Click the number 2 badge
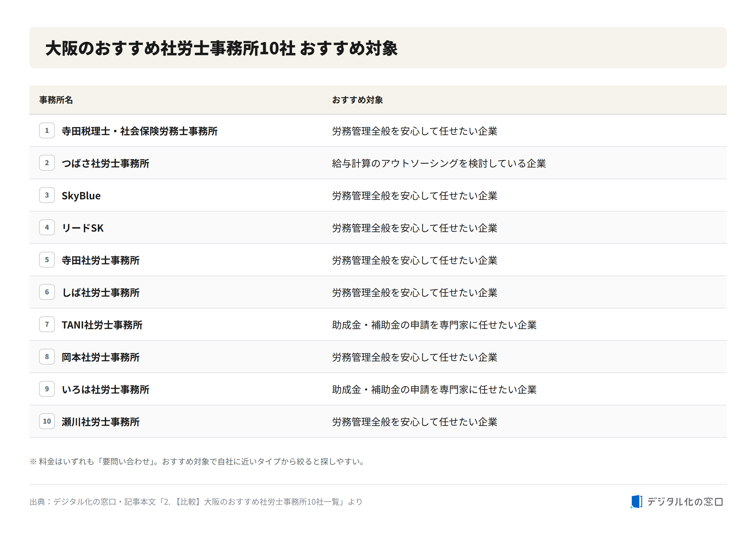 pyautogui.click(x=47, y=163)
